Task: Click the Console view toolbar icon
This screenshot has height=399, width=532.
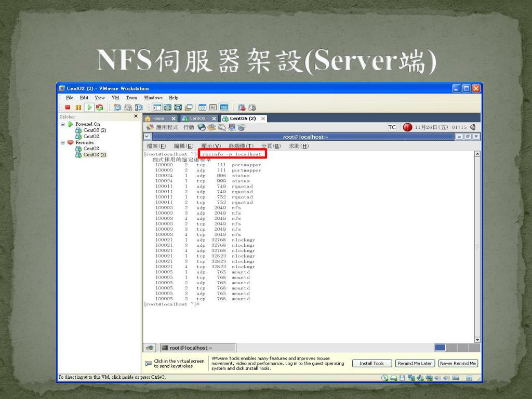Action: tap(224, 108)
